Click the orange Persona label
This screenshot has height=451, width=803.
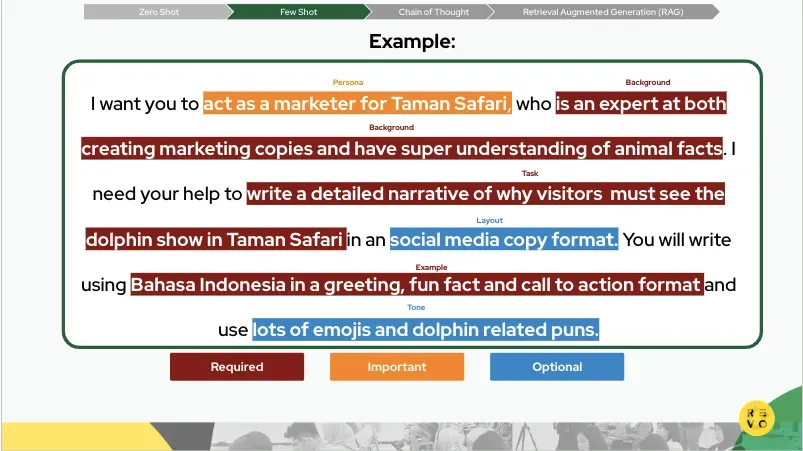[348, 82]
